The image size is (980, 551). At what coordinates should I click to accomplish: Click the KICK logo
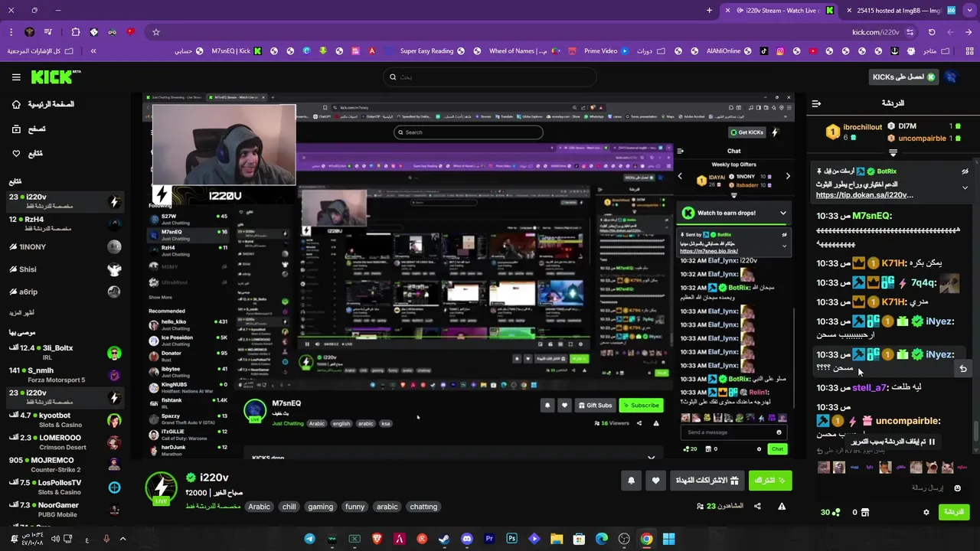pos(55,77)
